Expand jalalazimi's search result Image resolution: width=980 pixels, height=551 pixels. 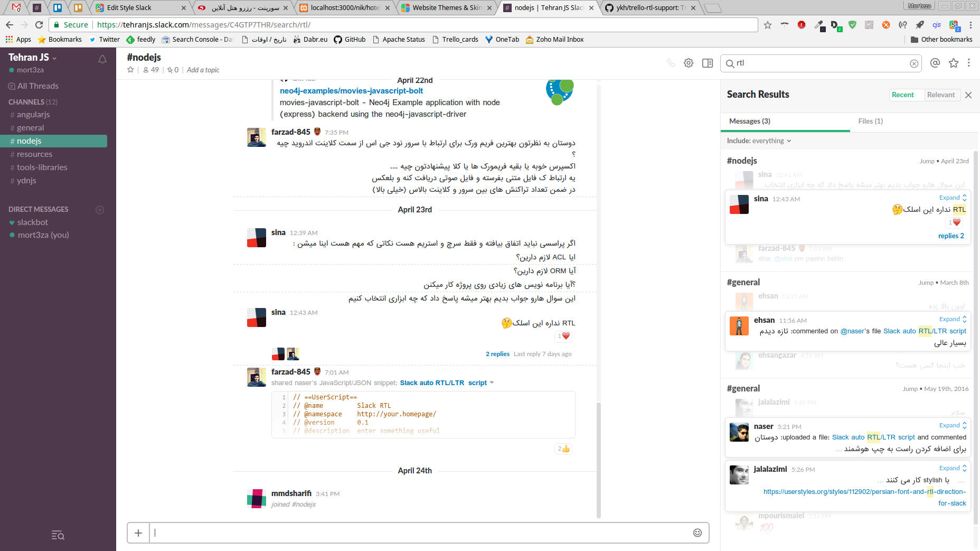coord(953,468)
